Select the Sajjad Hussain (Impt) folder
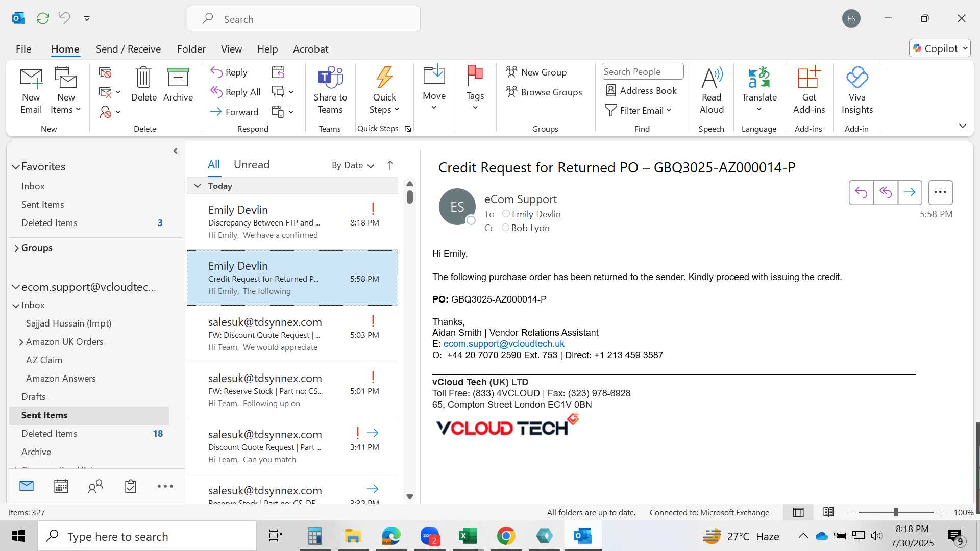Screen dimensions: 980x551 (68, 323)
